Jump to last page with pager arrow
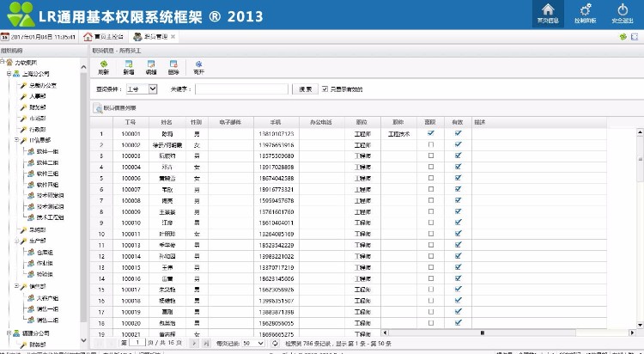The height and width of the screenshot is (354, 644). (206, 343)
